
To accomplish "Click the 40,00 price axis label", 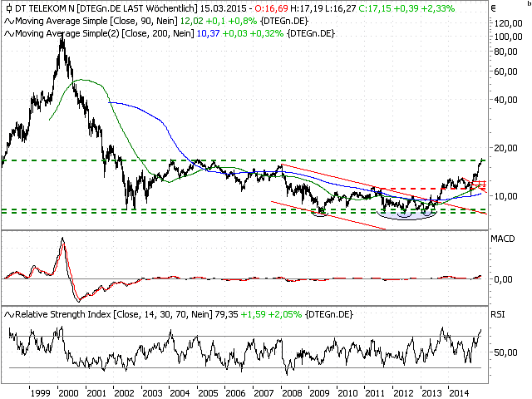I will 505,100.
